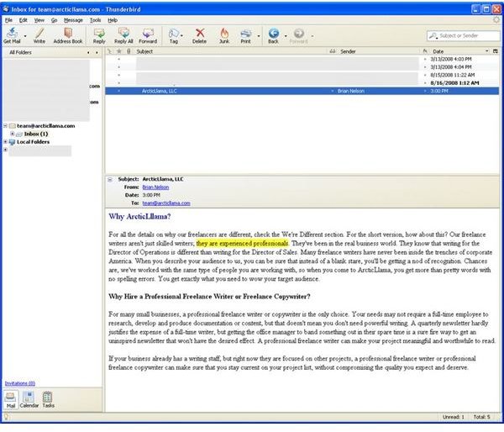Open the Write new message tool
The image size is (504, 432).
point(39,35)
